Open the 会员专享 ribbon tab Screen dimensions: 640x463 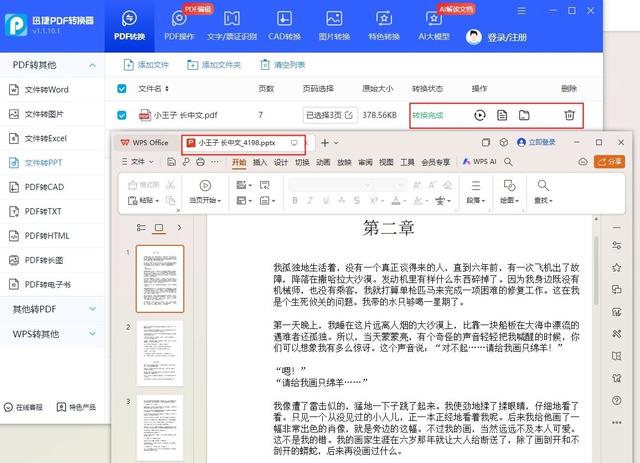coord(436,162)
